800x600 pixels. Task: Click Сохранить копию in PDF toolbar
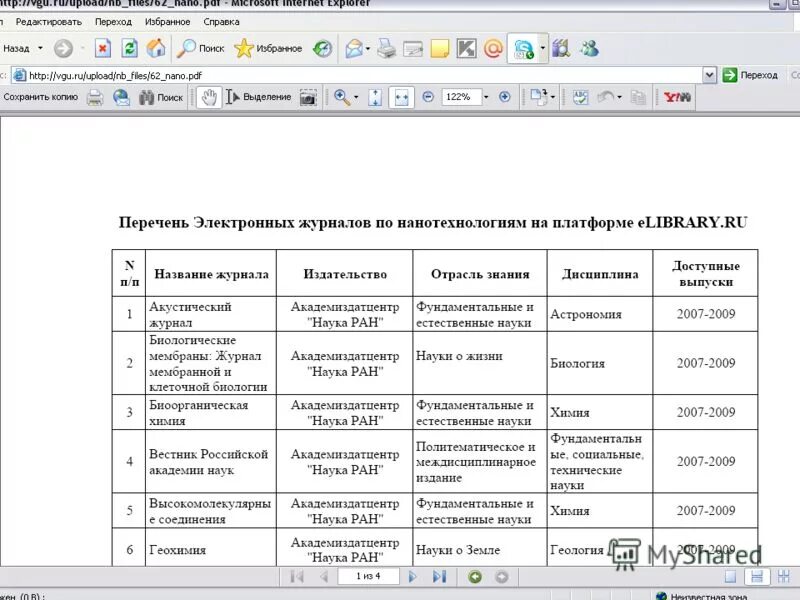pyautogui.click(x=40, y=97)
